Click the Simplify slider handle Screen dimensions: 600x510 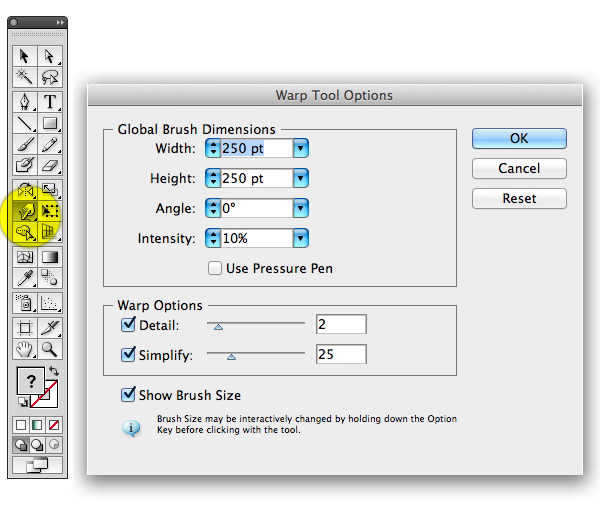[231, 355]
